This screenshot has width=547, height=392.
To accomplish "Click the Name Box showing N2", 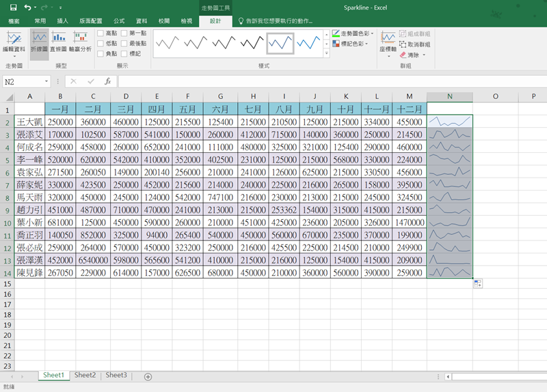I will pyautogui.click(x=24, y=81).
